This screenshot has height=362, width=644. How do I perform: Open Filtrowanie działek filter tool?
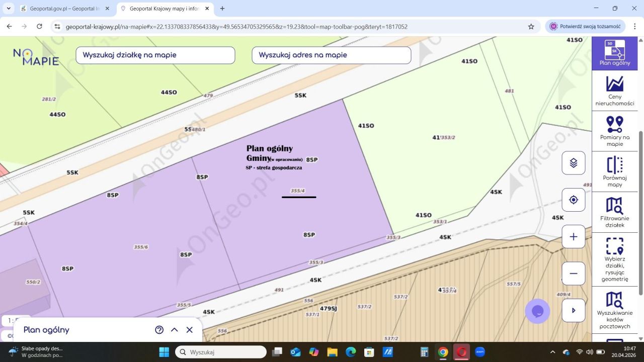click(614, 212)
